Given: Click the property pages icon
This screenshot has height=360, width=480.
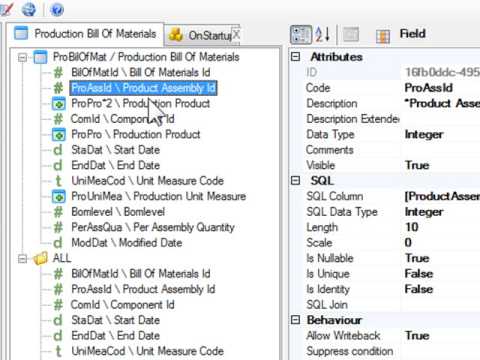Looking at the screenshot, I should coord(351,34).
